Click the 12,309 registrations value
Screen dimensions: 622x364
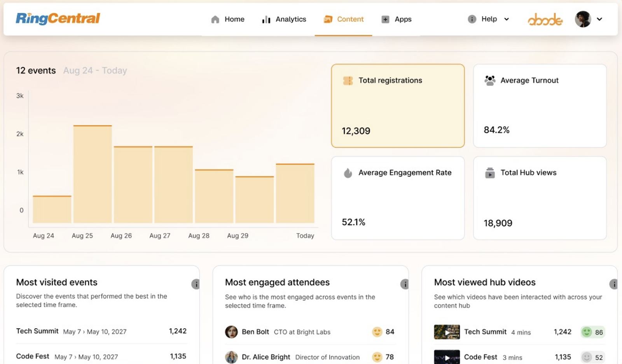[x=356, y=131]
